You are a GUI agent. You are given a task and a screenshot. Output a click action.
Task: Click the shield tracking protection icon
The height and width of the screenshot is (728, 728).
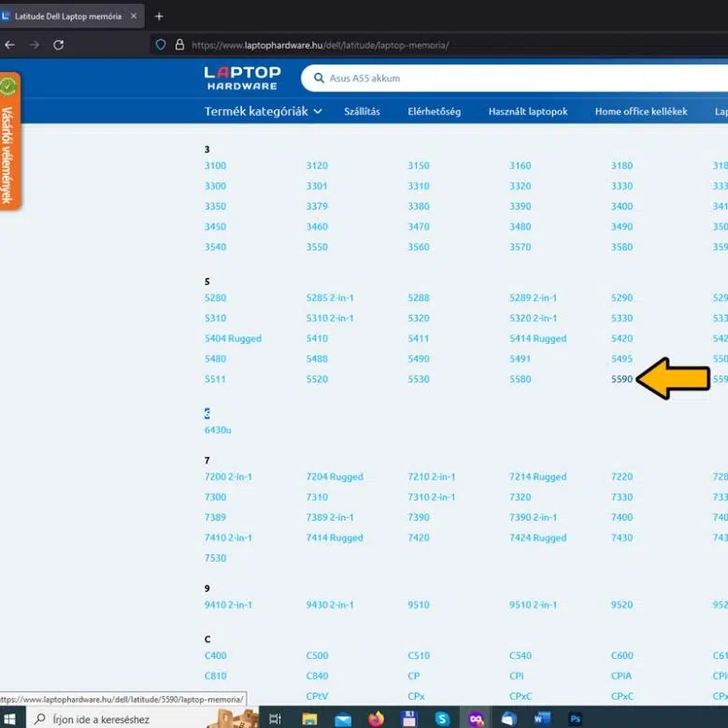click(161, 45)
